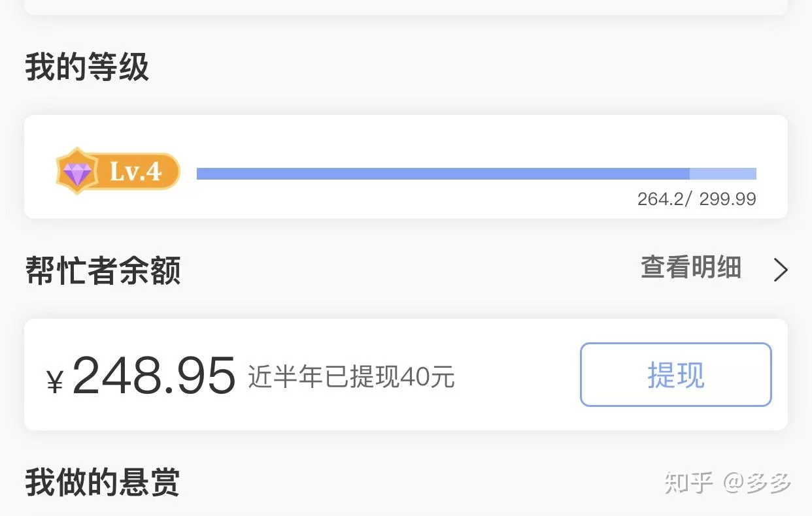Tap the partially visible card at the top
The width and height of the screenshot is (812, 516).
[405, 7]
